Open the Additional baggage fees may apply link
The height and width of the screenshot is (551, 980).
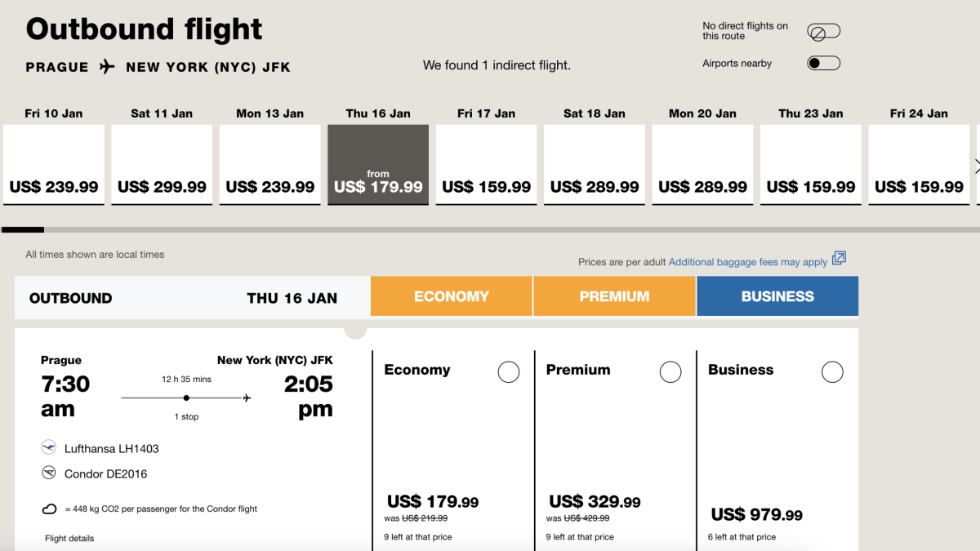(747, 262)
